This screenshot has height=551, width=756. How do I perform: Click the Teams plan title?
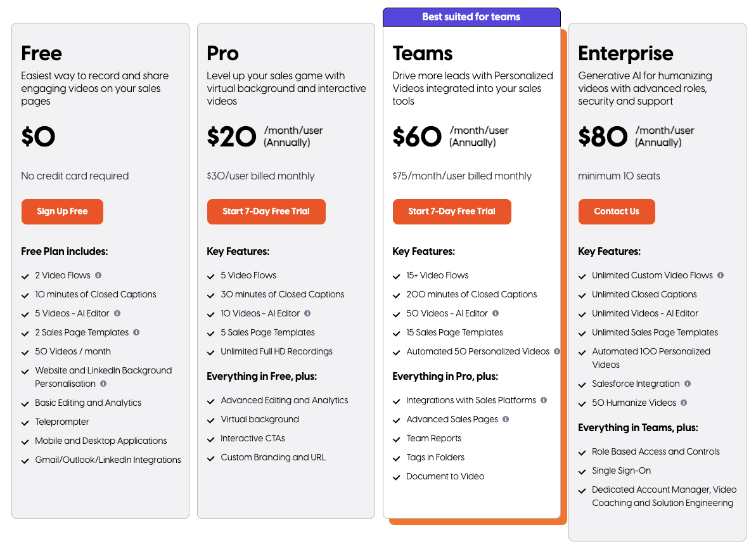[x=422, y=53]
